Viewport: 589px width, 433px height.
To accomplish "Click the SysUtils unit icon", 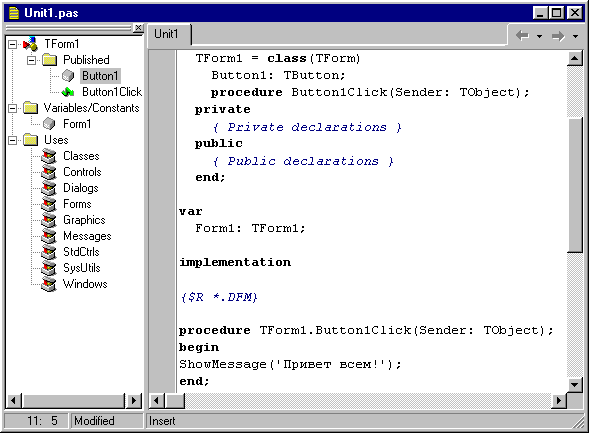I will (x=49, y=268).
